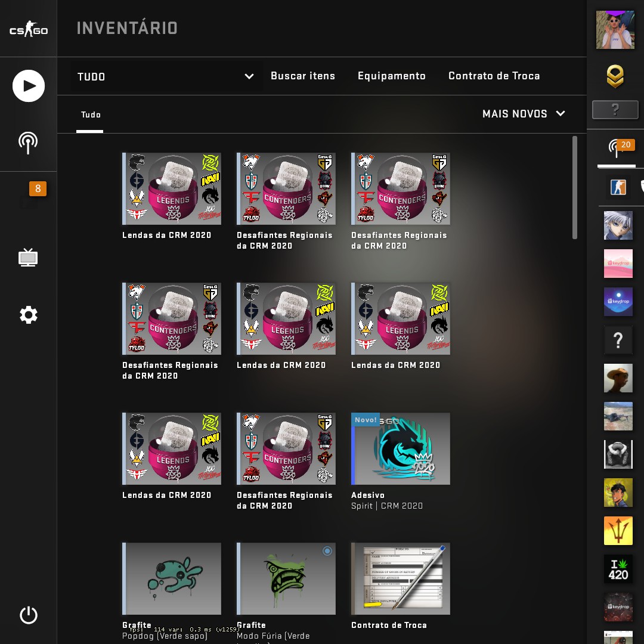Screen dimensions: 644x644
Task: Click the equipped circle on Modo Fúria graffiti
Action: (327, 551)
